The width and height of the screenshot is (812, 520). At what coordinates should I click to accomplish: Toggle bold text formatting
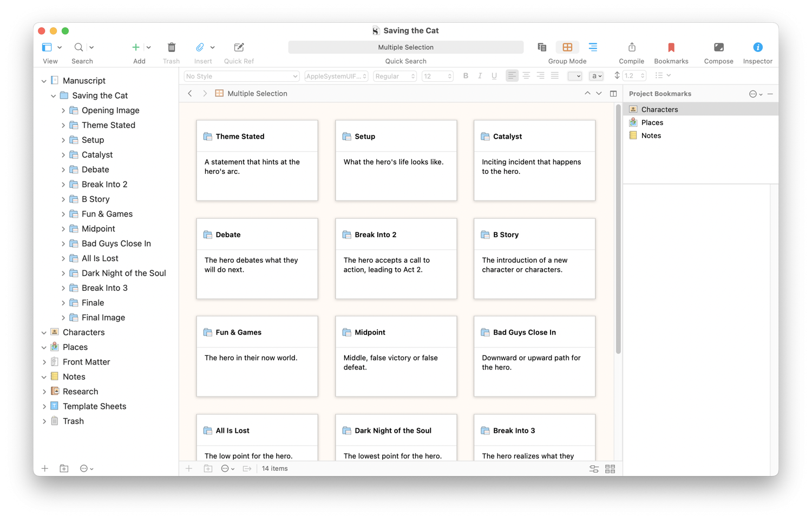(x=466, y=76)
